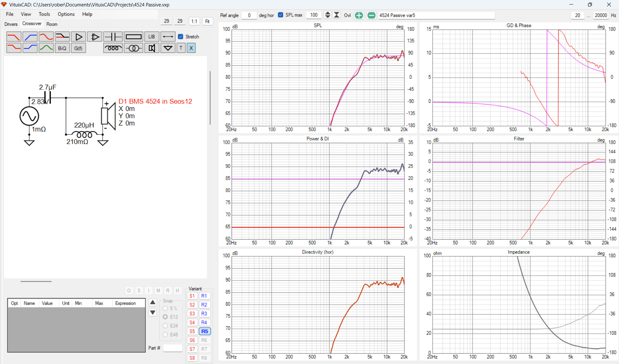Disable the SPL max checkbox
The width and height of the screenshot is (619, 364).
coord(281,15)
